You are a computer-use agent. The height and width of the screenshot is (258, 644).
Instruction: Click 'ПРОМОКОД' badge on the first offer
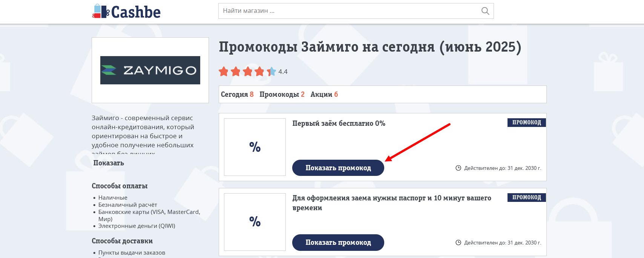(x=527, y=122)
